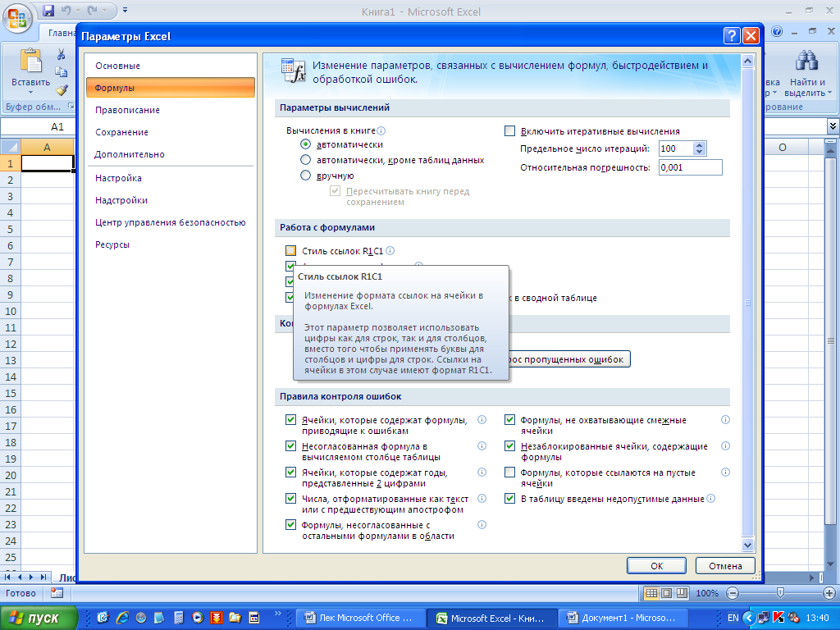Confirm the dialog with the ОК button
This screenshot has height=630, width=840.
click(x=657, y=566)
